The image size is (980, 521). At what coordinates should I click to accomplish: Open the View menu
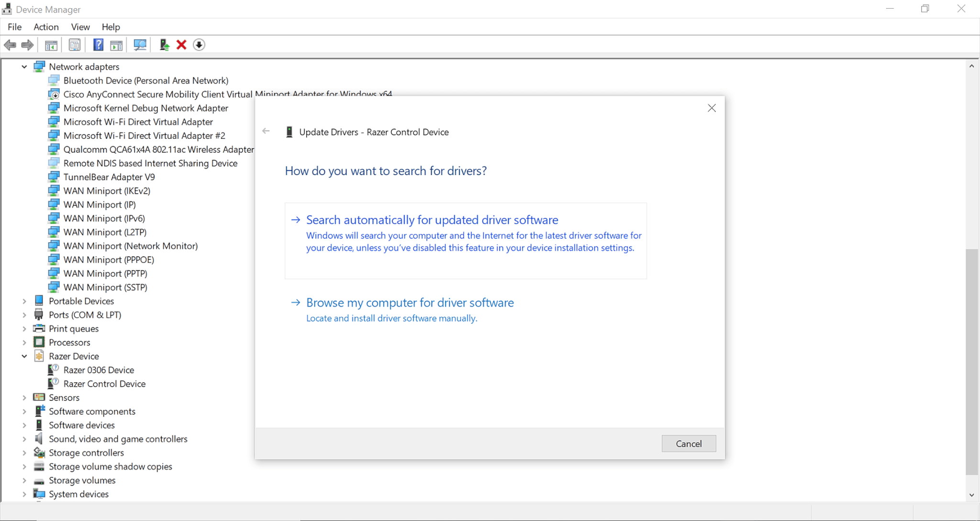pyautogui.click(x=80, y=27)
